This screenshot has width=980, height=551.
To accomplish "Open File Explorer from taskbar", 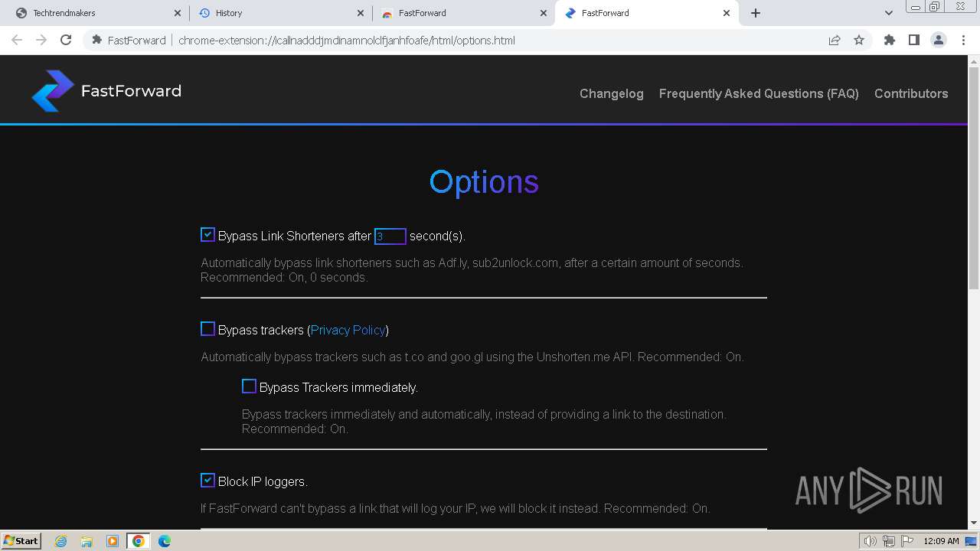I will [87, 541].
